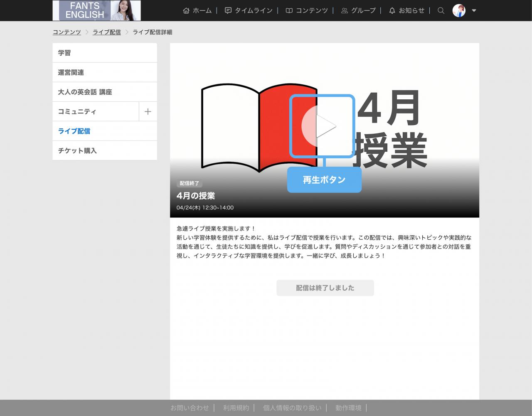This screenshot has height=416, width=532.
Task: Go to ライブ配信 breadcrumb link
Action: tap(107, 32)
